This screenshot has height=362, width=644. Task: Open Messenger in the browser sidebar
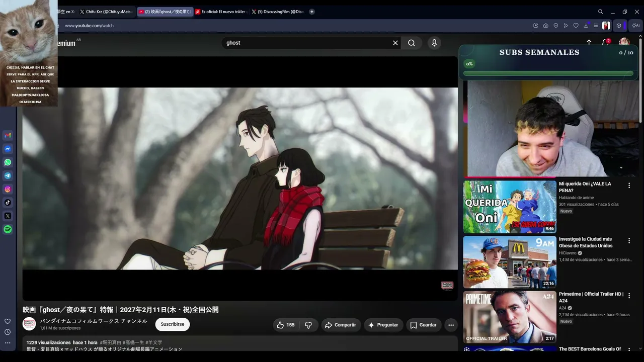pyautogui.click(x=8, y=149)
